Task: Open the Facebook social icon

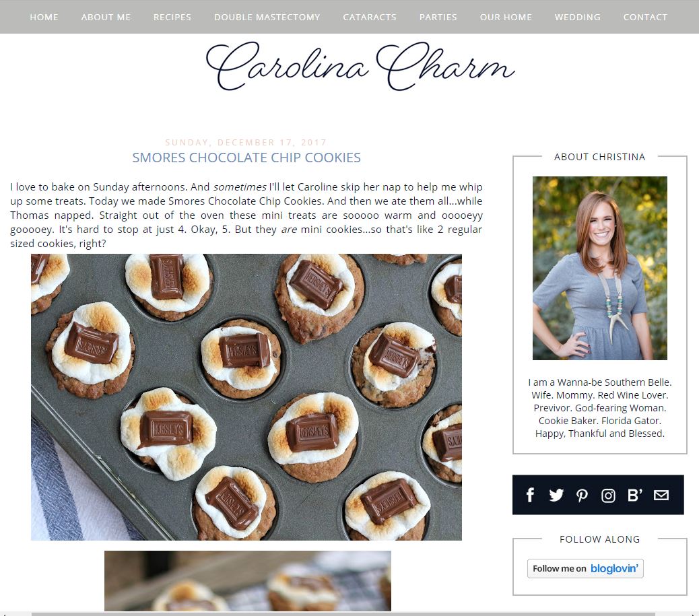Action: point(530,495)
